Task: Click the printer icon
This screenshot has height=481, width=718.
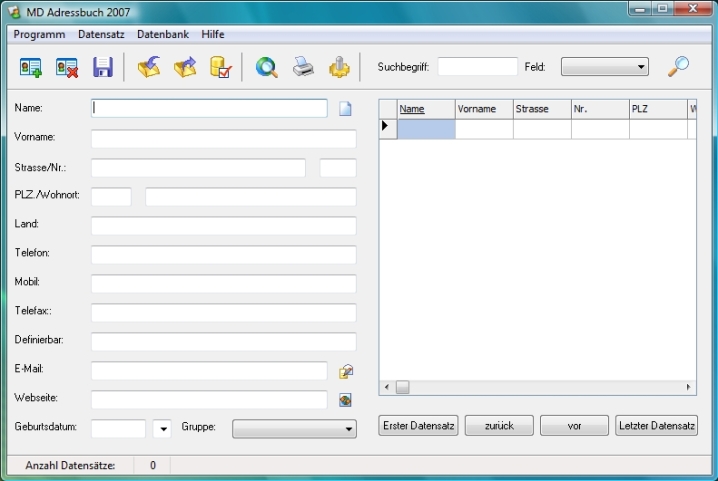Action: click(x=303, y=68)
